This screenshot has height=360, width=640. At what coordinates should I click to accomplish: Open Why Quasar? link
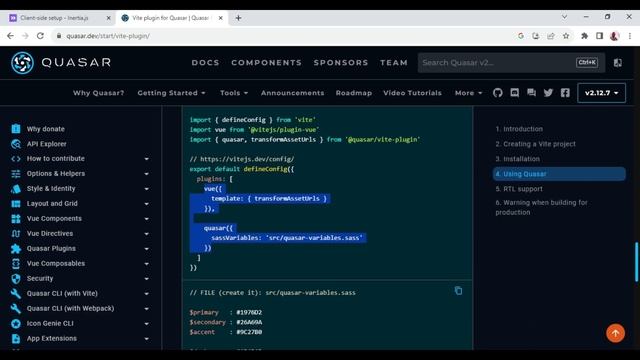point(98,93)
